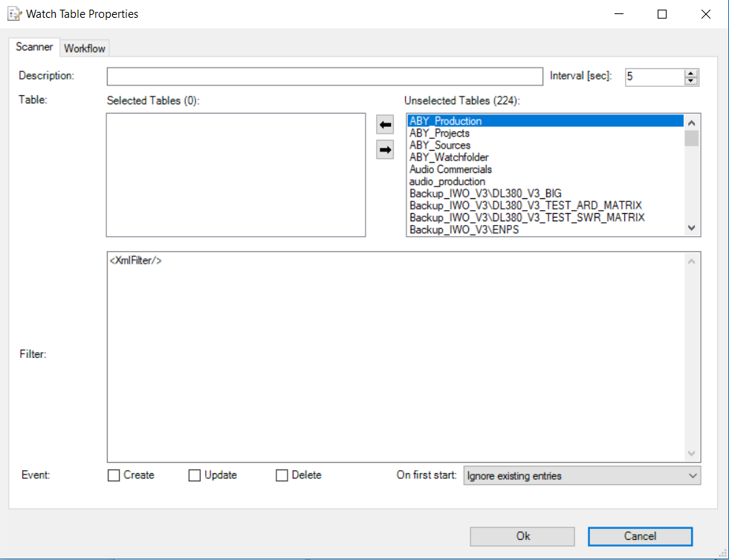This screenshot has height=560, width=729.
Task: Enable the Create event checkbox
Action: coord(113,475)
